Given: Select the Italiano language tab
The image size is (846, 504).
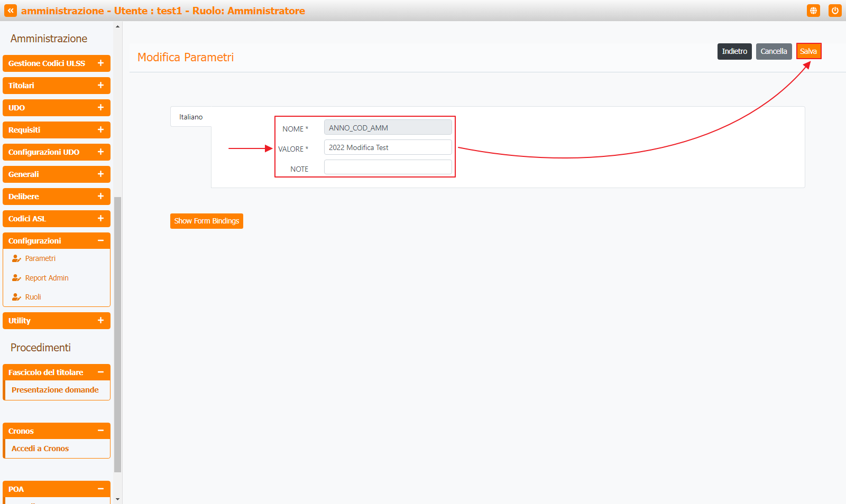Looking at the screenshot, I should [x=191, y=117].
